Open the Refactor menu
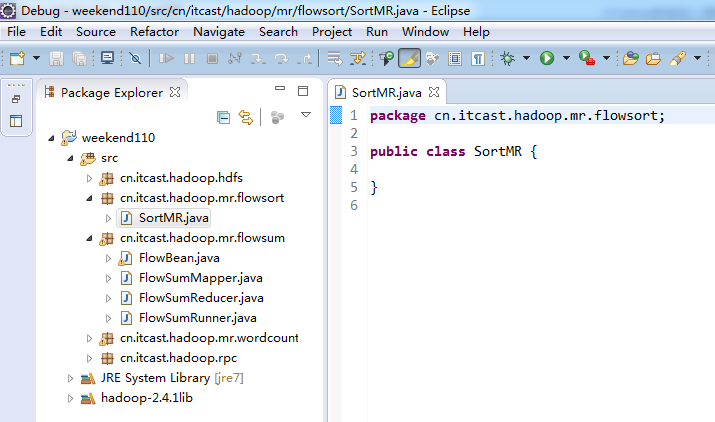The width and height of the screenshot is (715, 422). coord(154,31)
